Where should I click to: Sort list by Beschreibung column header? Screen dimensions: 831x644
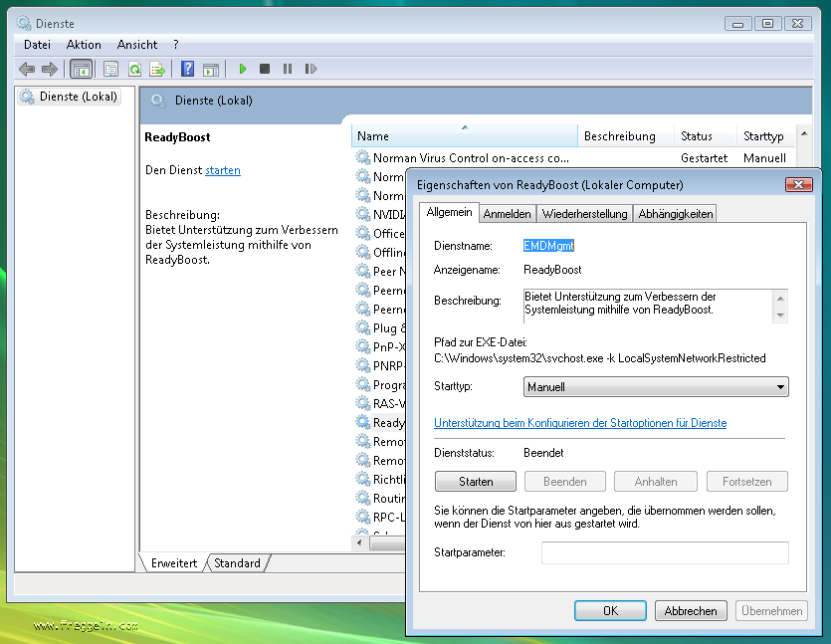[625, 136]
